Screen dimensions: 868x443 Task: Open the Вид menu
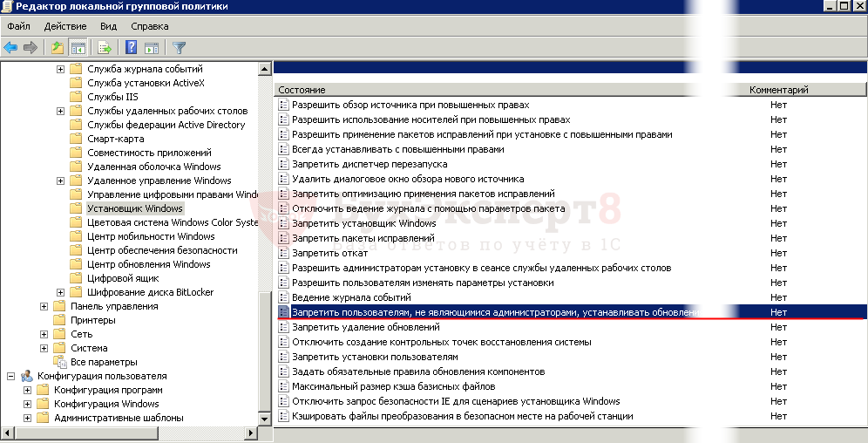pyautogui.click(x=108, y=27)
